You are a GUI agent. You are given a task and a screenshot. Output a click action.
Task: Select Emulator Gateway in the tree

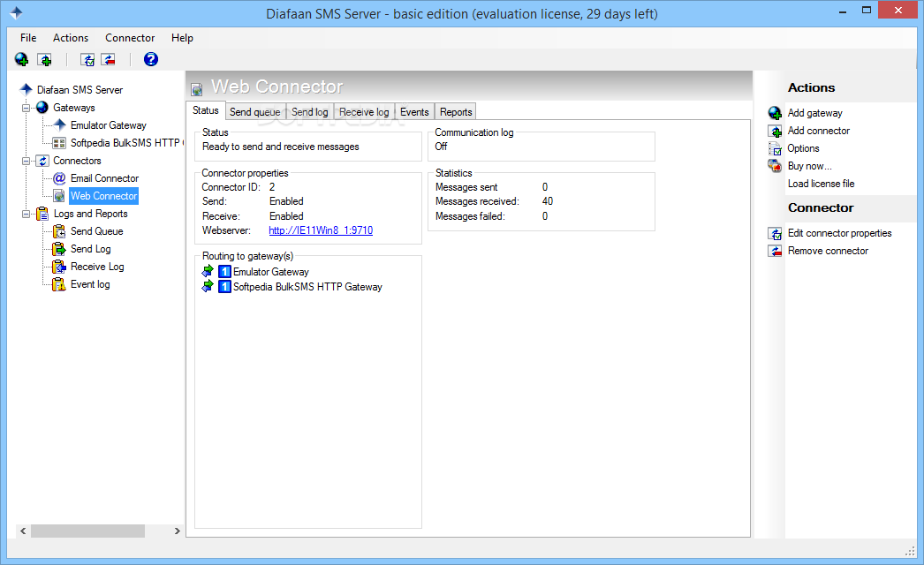coord(109,124)
